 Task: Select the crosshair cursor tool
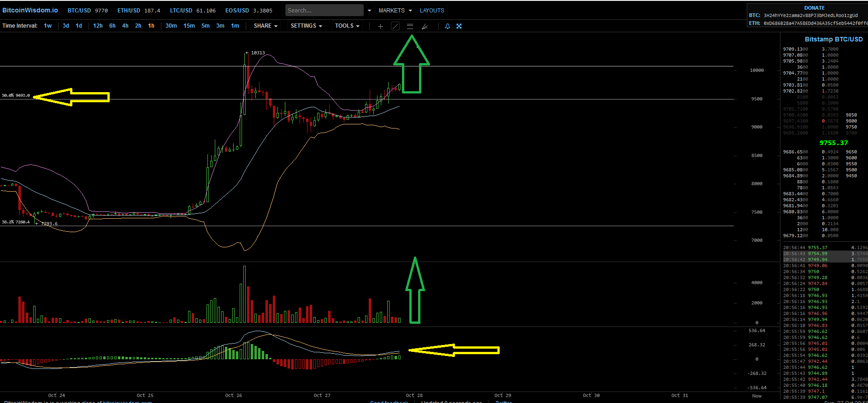pyautogui.click(x=380, y=26)
